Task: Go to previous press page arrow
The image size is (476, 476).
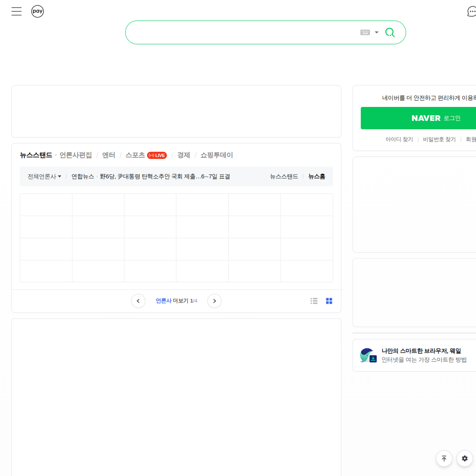Action: [138, 301]
